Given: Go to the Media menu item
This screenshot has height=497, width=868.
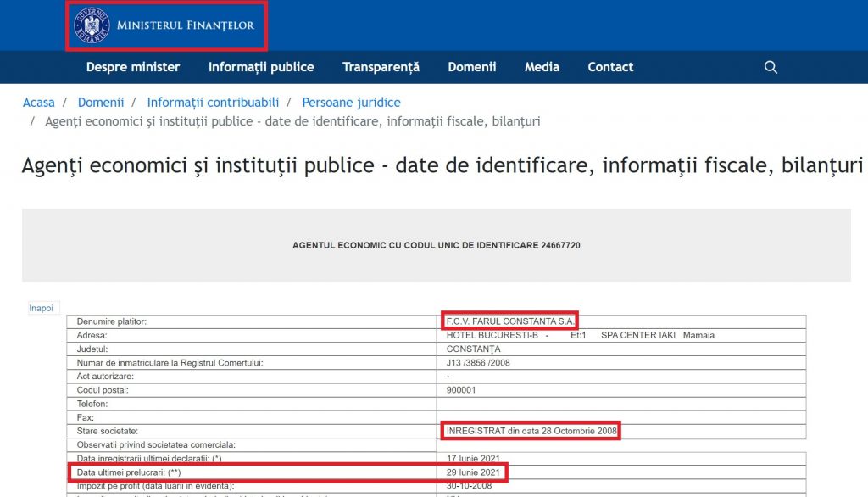Looking at the screenshot, I should [542, 67].
